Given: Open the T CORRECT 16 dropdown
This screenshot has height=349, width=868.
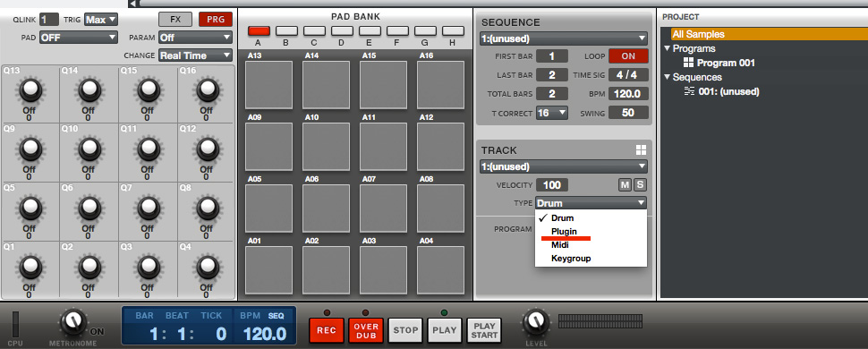Looking at the screenshot, I should (x=552, y=113).
